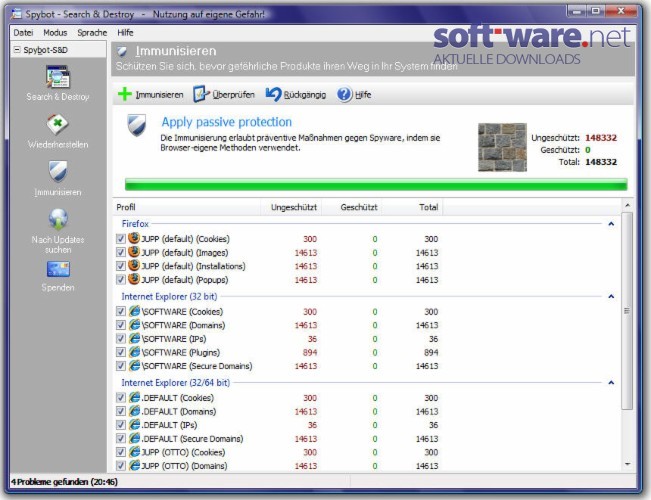
Task: Click the Hilfe question mark icon
Action: (x=344, y=94)
